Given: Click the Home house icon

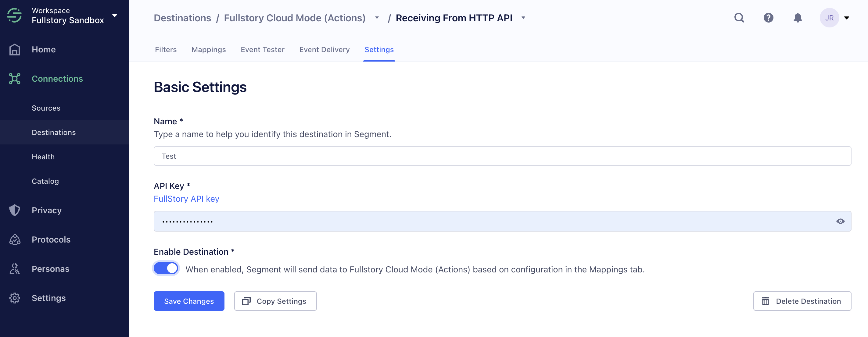Looking at the screenshot, I should tap(15, 49).
